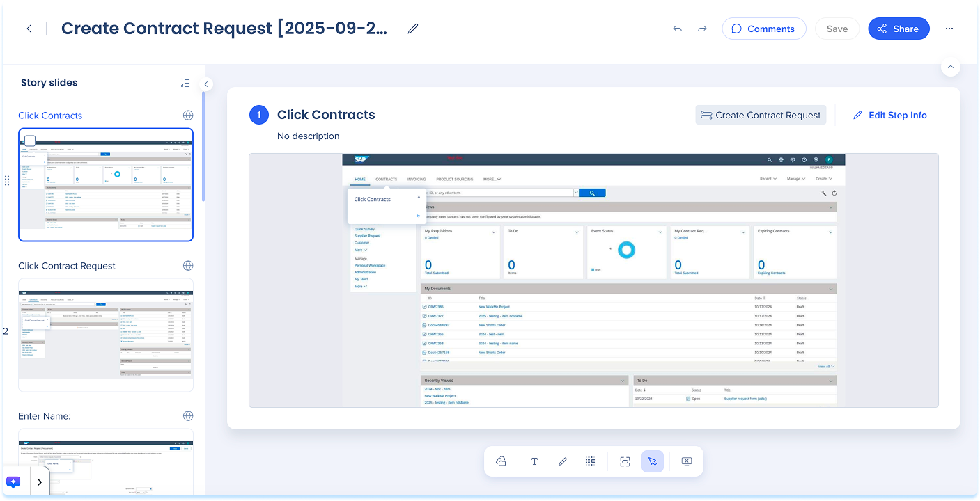
Task: Tick the checkbox on first slide thumbnail
Action: click(x=30, y=141)
